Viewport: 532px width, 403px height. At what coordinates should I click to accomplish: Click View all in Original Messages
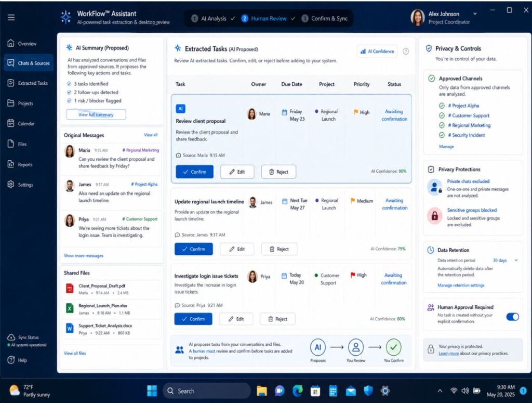point(151,135)
